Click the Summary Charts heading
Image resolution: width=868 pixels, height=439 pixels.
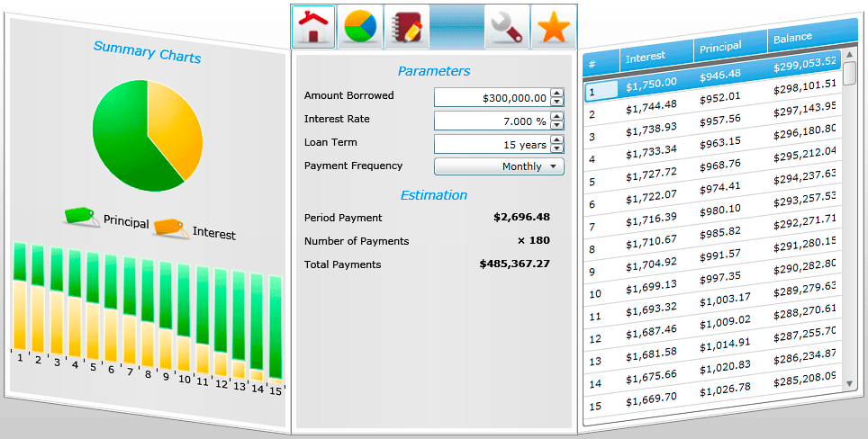[x=148, y=52]
